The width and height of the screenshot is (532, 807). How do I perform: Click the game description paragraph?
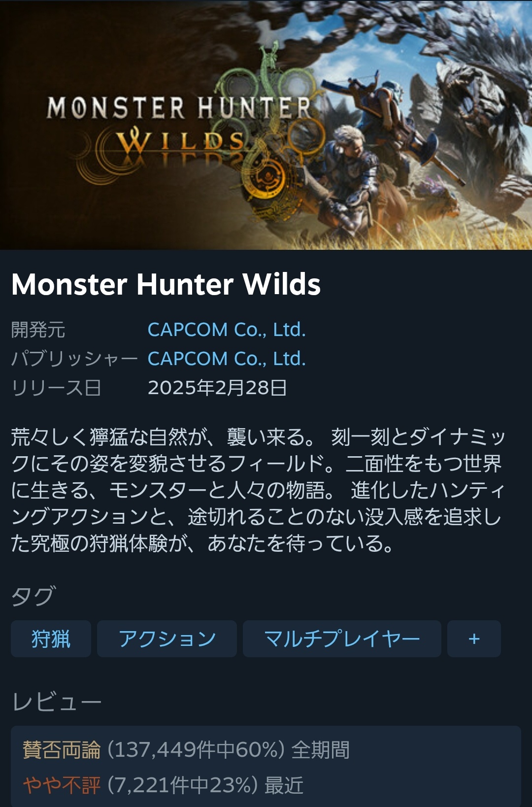tap(258, 490)
